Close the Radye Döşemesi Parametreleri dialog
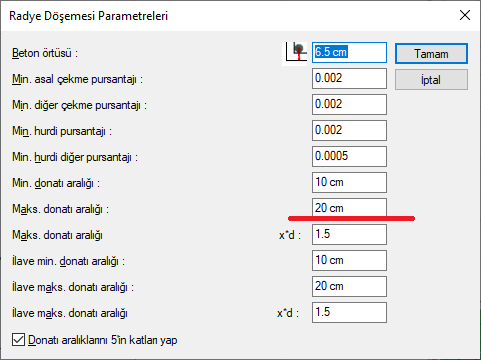This screenshot has height=360, width=481. [465, 15]
